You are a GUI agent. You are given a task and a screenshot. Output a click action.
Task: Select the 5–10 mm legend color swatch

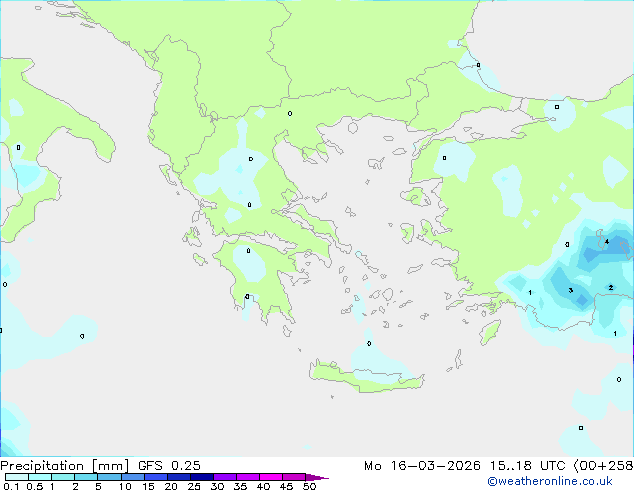click(x=109, y=477)
